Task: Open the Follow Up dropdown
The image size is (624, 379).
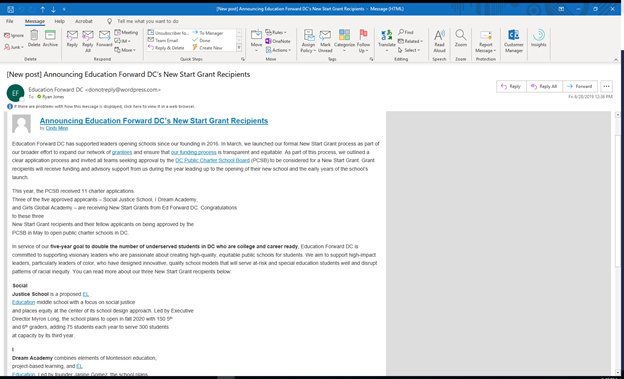Action: pyautogui.click(x=363, y=41)
